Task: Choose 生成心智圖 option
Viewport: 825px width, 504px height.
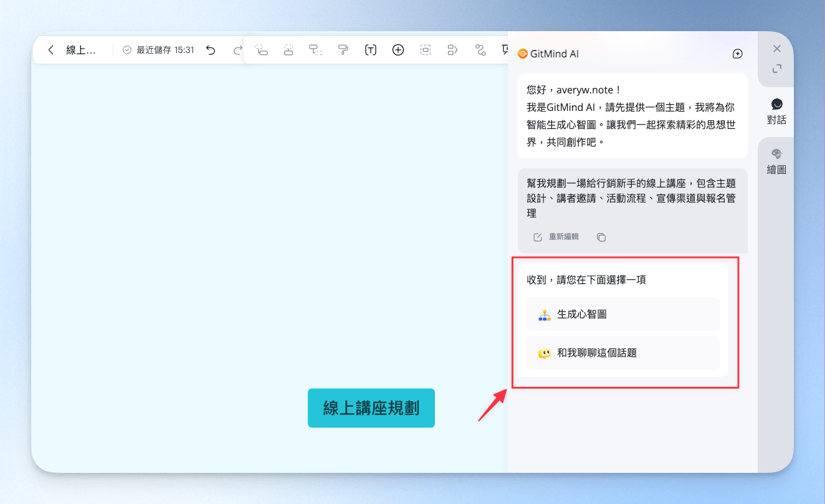Action: (x=623, y=315)
